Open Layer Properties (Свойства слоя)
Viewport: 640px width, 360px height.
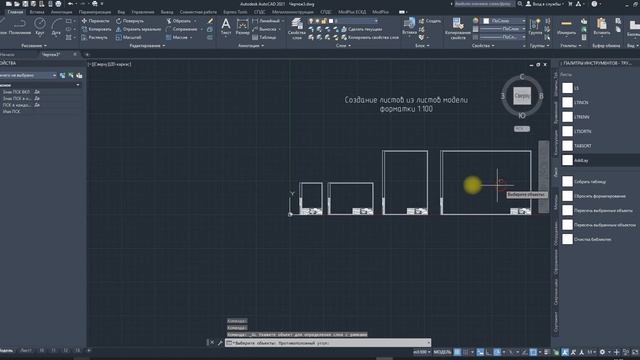coord(297,29)
